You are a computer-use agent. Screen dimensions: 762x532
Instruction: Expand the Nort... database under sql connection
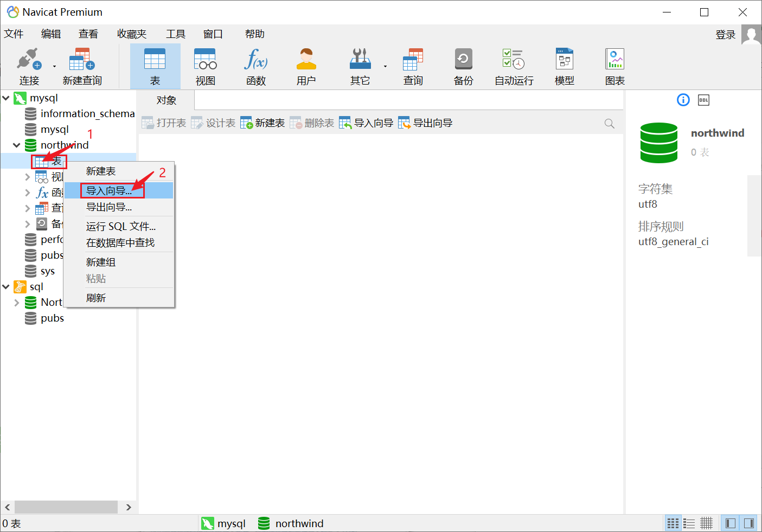(16, 302)
